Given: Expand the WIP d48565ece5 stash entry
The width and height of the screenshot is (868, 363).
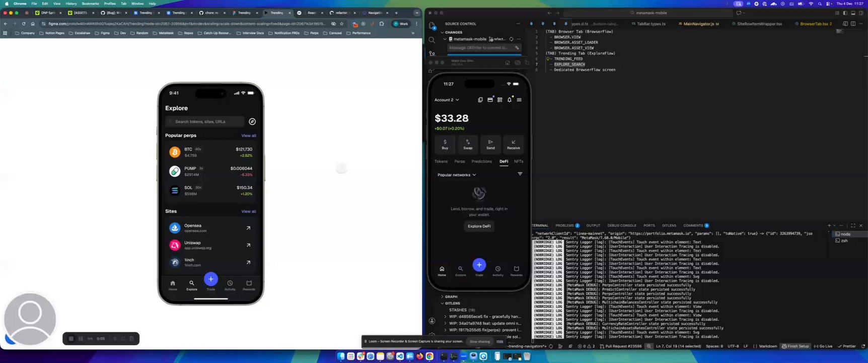Looking at the screenshot, I should click(446, 317).
